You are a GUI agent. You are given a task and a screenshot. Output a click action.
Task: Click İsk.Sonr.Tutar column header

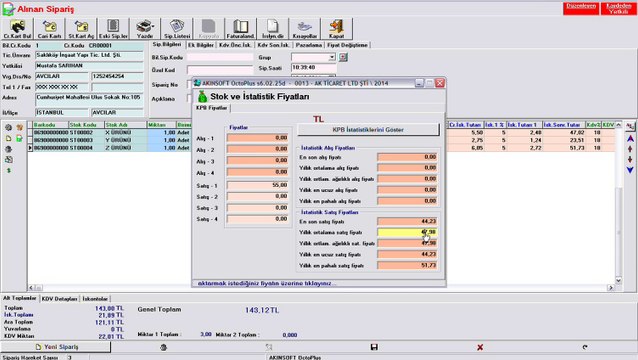pyautogui.click(x=564, y=125)
